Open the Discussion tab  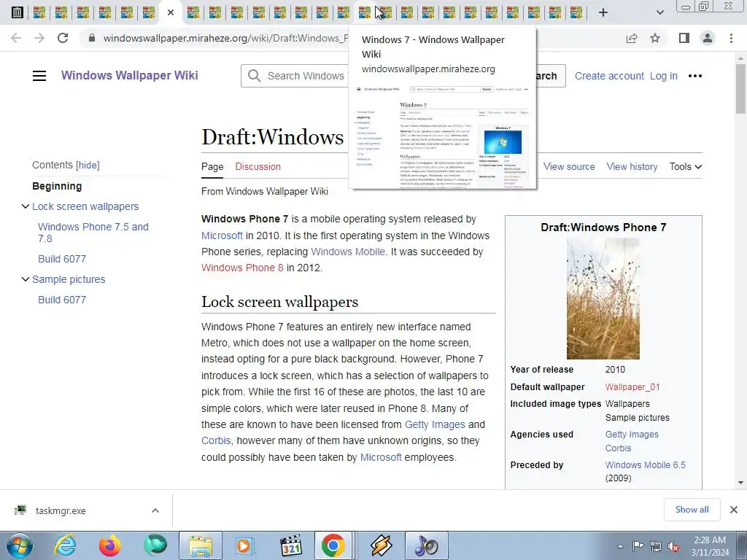[x=258, y=167]
